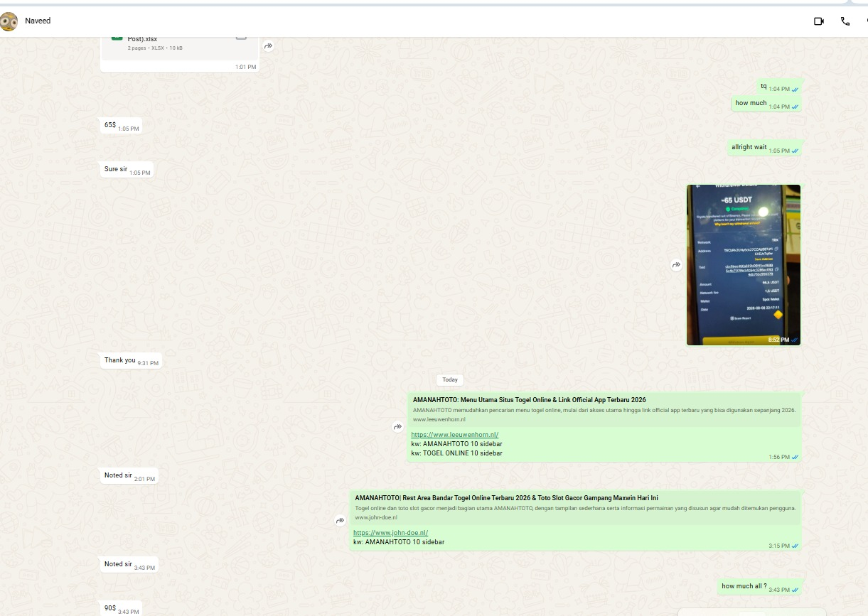Viewport: 868px width, 616px height.
Task: Forward the john-doe.nl link message
Action: coord(340,521)
